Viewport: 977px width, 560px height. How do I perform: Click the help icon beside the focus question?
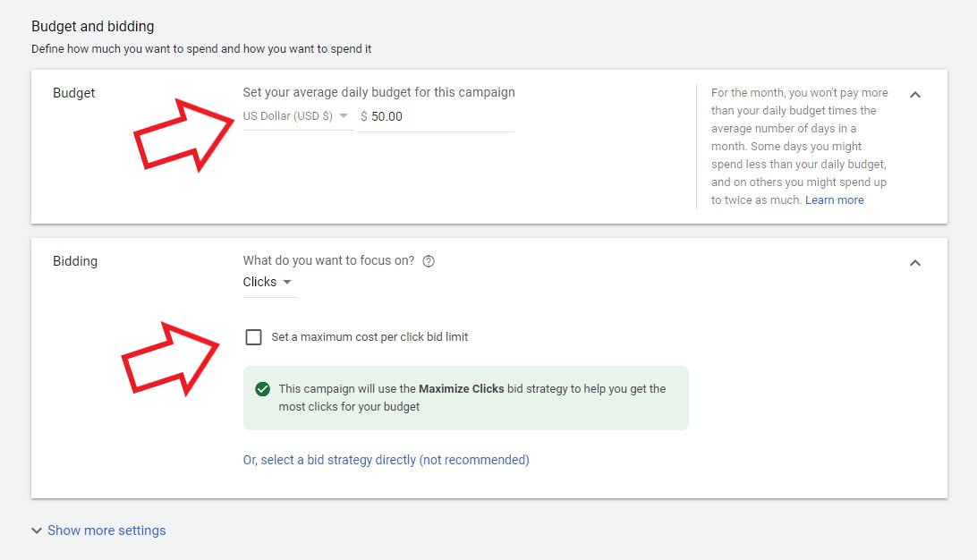[x=429, y=260]
